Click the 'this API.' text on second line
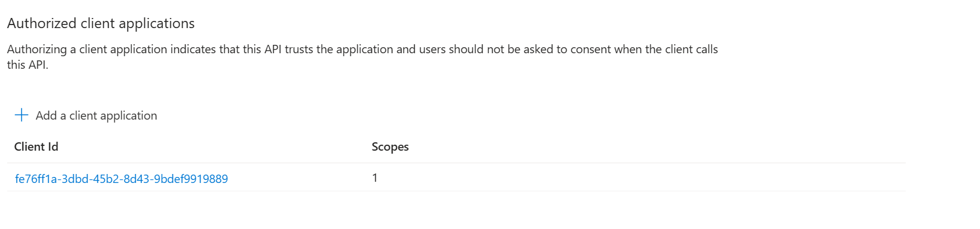This screenshot has width=980, height=229. pos(28,65)
